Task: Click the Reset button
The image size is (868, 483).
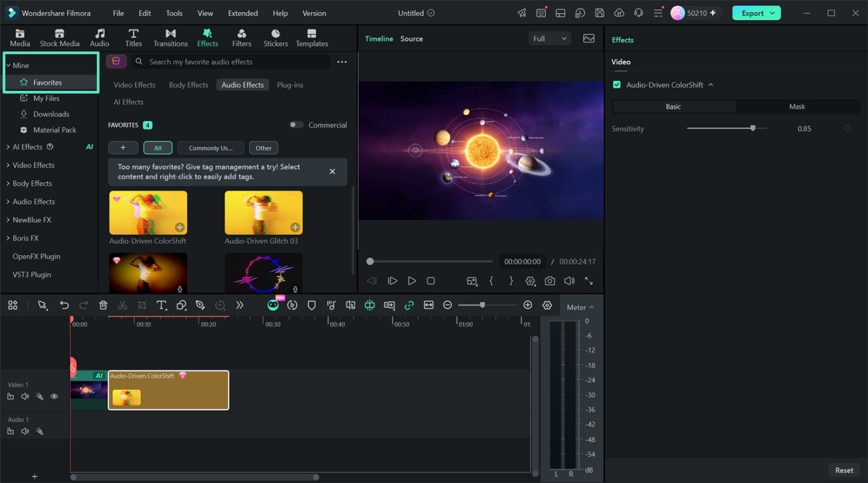Action: point(844,470)
